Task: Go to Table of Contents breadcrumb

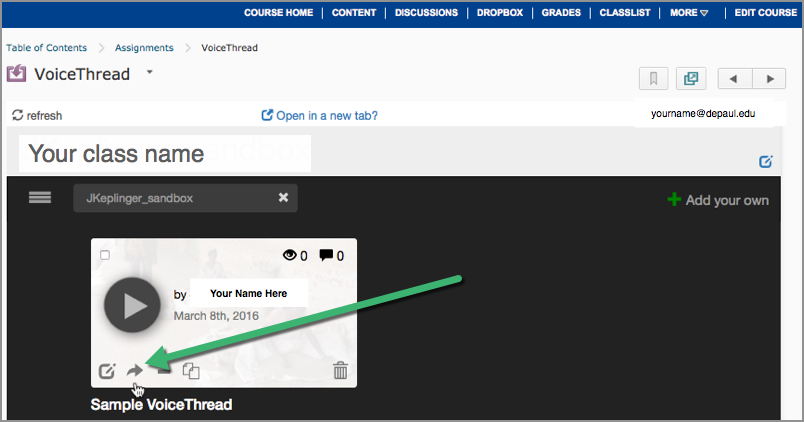Action: (x=47, y=48)
